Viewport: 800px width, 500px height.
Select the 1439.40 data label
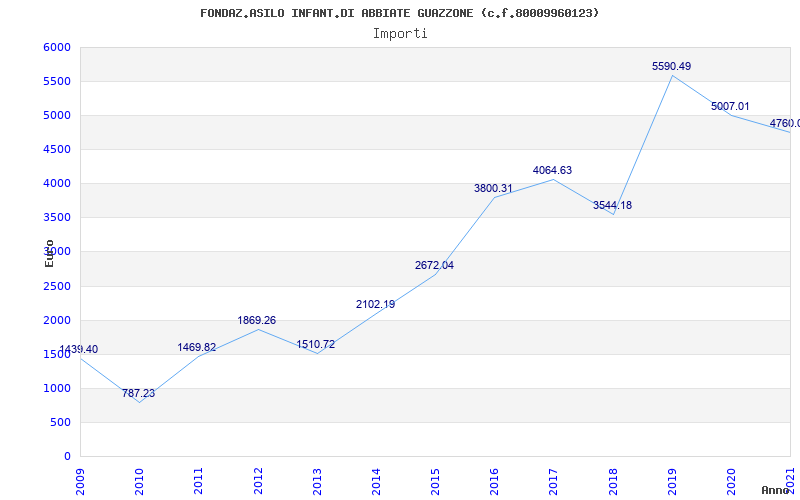click(x=79, y=349)
